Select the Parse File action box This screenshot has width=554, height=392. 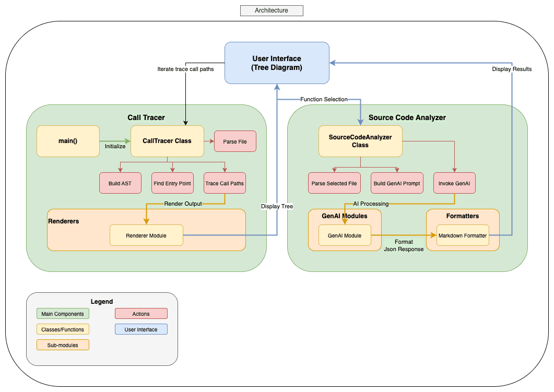(x=235, y=141)
